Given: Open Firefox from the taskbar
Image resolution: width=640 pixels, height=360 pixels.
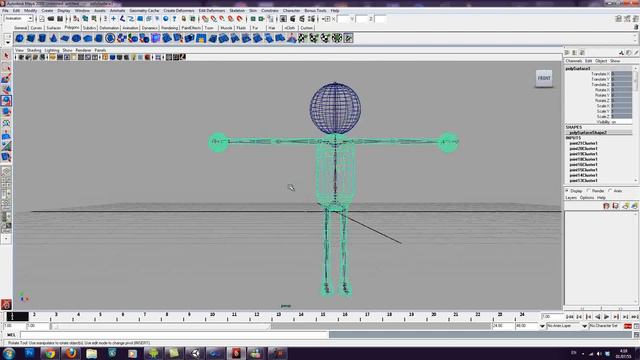Looking at the screenshot, I should [71, 353].
